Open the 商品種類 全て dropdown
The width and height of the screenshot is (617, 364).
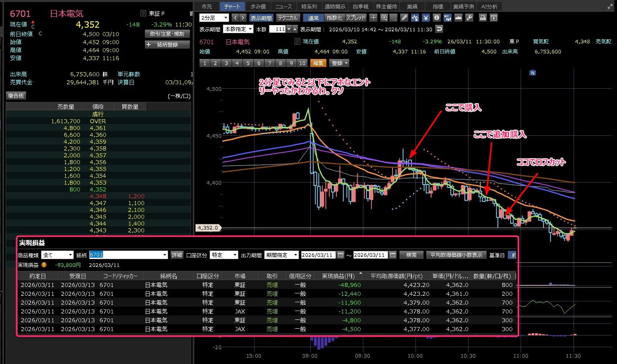(57, 255)
